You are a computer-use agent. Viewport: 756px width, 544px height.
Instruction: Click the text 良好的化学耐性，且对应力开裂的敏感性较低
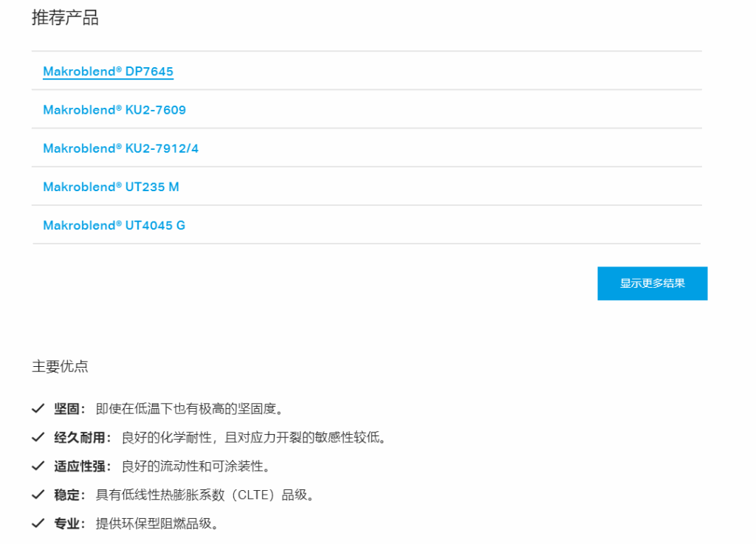pyautogui.click(x=254, y=437)
